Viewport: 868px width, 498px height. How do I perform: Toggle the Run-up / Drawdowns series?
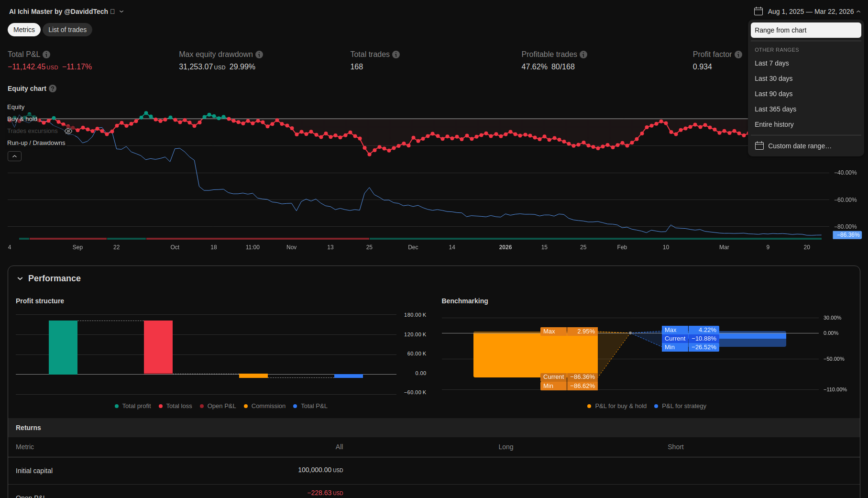[36, 143]
